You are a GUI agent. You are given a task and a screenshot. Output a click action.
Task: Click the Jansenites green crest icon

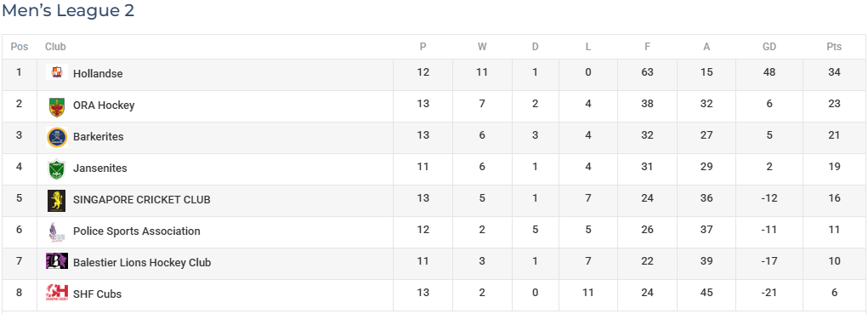56,168
